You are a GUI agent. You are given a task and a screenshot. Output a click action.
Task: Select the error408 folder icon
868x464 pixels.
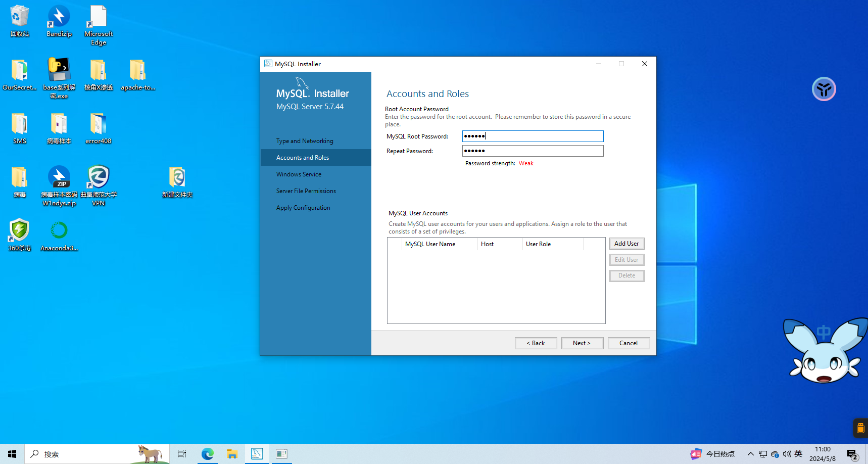99,128
